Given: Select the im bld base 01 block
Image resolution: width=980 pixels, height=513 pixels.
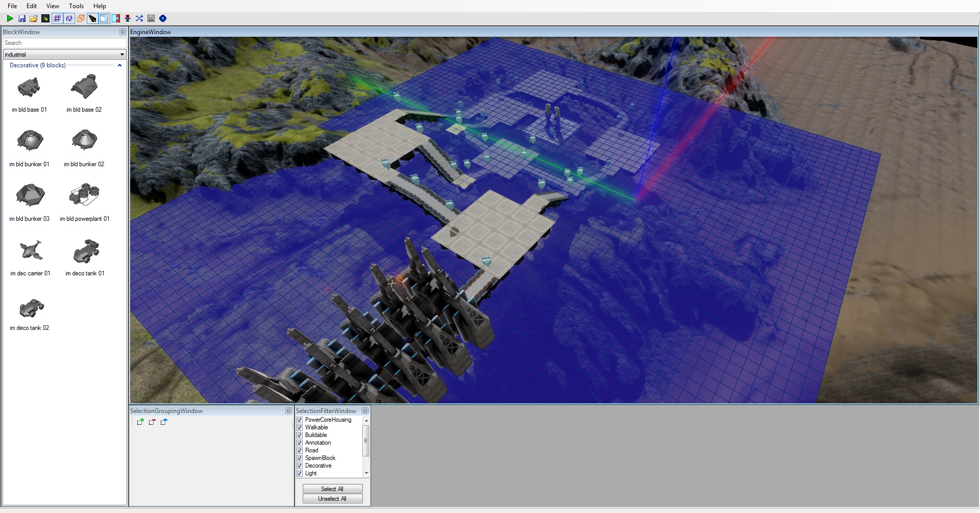Looking at the screenshot, I should pos(29,93).
